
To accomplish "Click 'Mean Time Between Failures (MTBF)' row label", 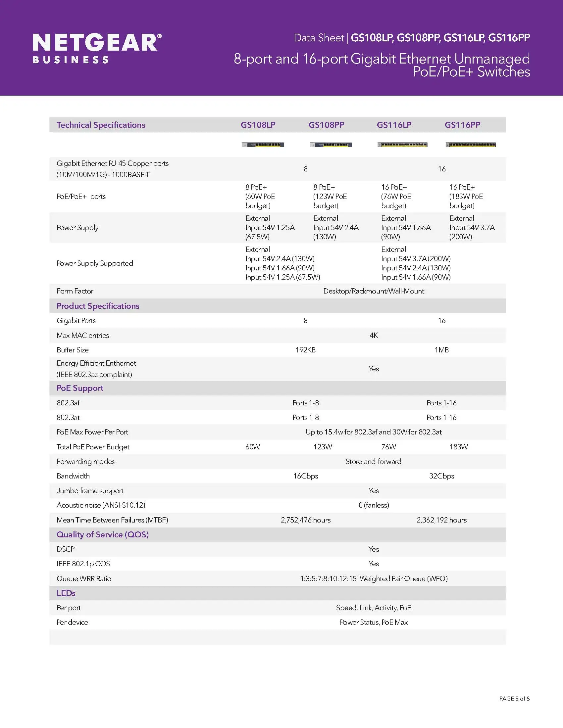I will 112,520.
